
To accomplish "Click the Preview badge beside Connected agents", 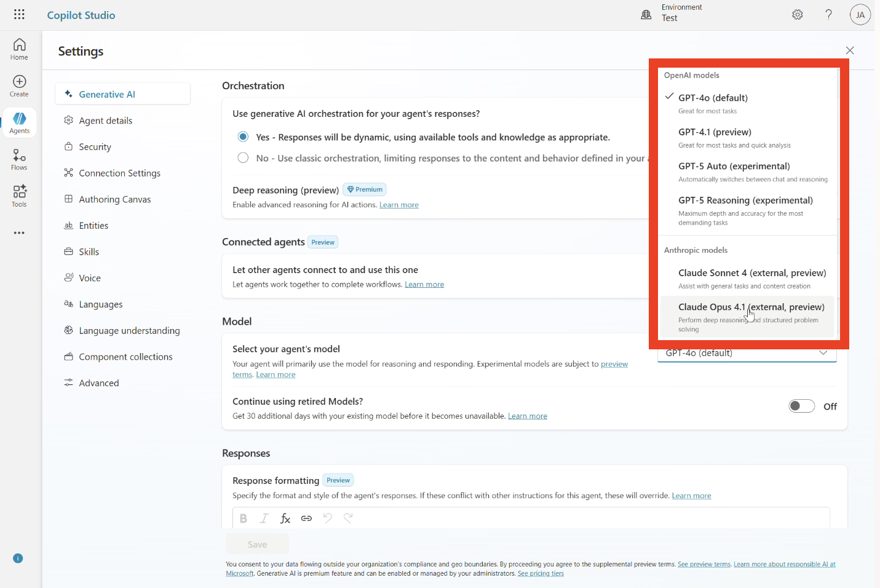I will point(323,242).
